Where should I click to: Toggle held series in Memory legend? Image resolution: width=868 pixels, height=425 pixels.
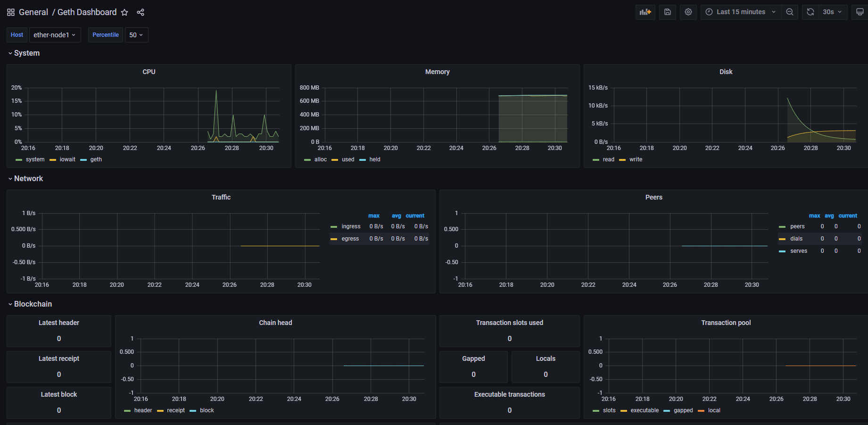coord(375,159)
